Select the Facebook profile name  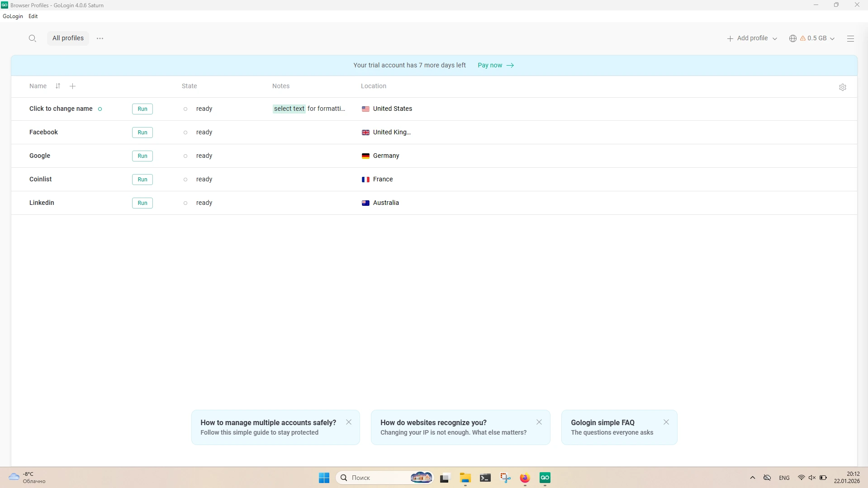pyautogui.click(x=43, y=133)
